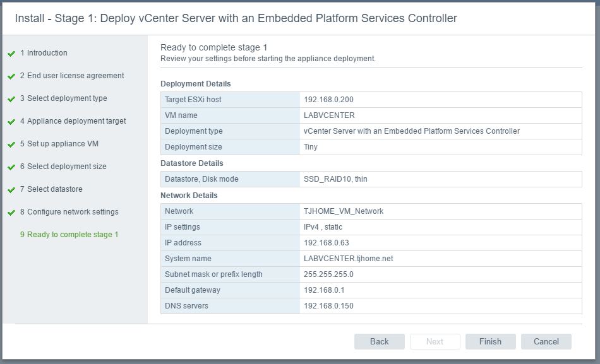The width and height of the screenshot is (600, 364).
Task: Click the Network Details section heading
Action: point(189,196)
